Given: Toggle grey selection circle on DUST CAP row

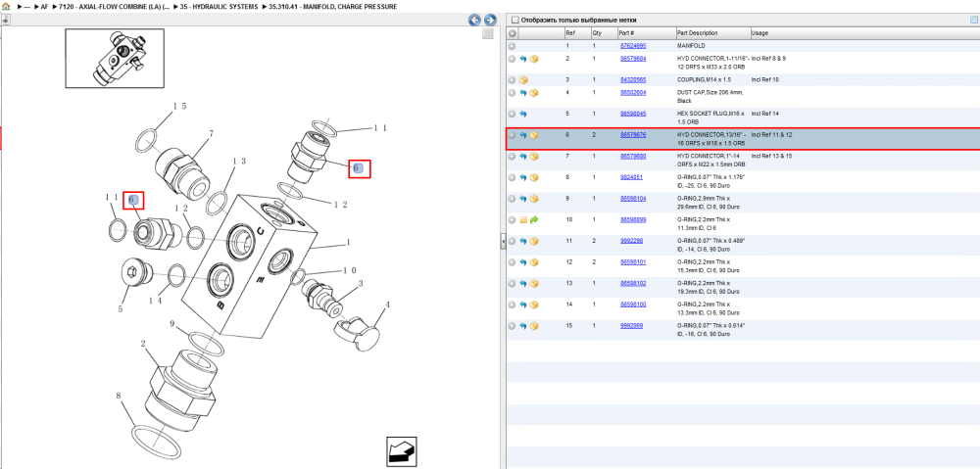Looking at the screenshot, I should (x=512, y=92).
